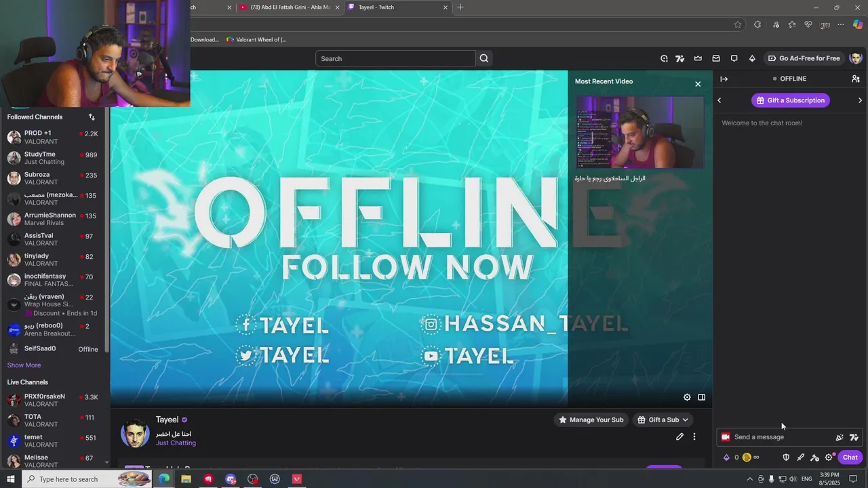Viewport: 868px width, 488px height.
Task: Open the three-dot channel options menu
Action: [694, 436]
